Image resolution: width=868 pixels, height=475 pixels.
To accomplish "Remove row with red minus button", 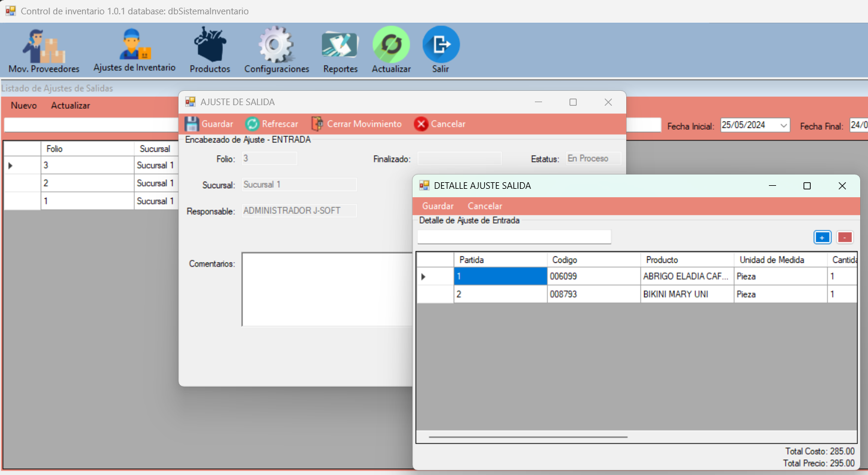I will pyautogui.click(x=845, y=237).
